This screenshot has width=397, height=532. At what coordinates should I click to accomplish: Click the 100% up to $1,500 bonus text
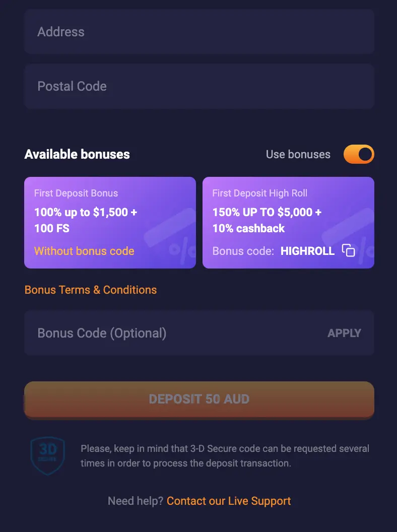(x=86, y=213)
